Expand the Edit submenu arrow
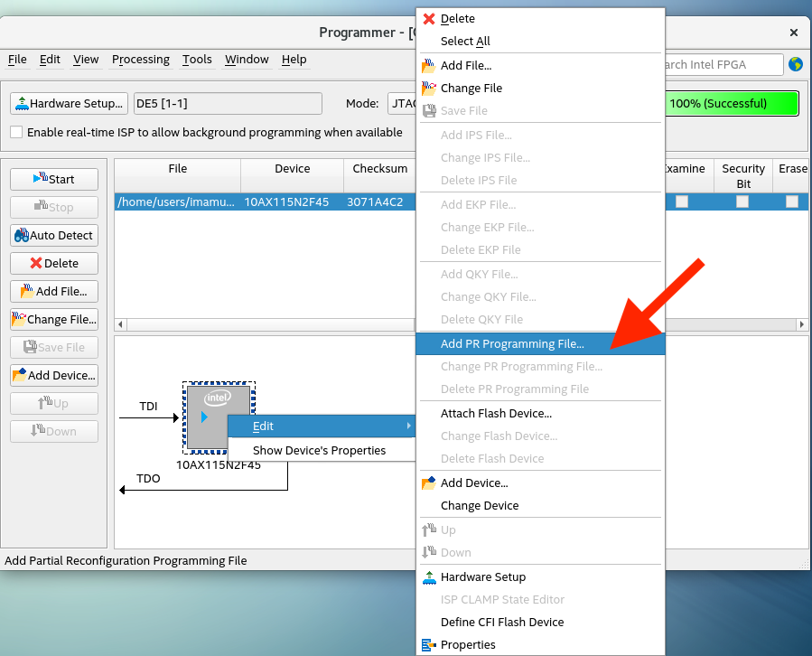This screenshot has height=656, width=812. pyautogui.click(x=408, y=426)
